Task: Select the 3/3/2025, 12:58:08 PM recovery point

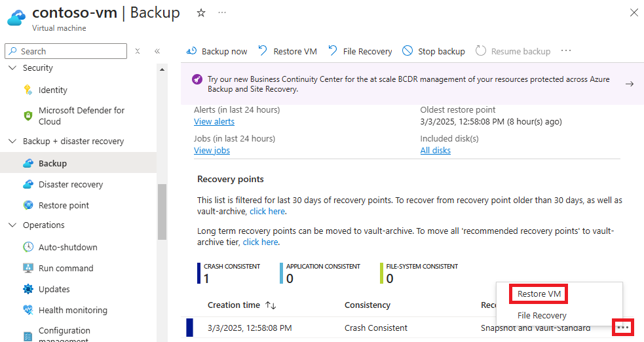Action: tap(250, 328)
